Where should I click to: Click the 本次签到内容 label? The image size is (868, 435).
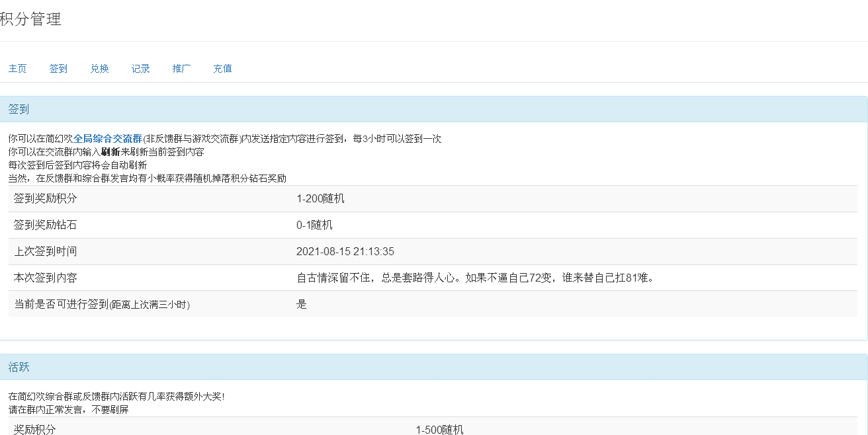(45, 278)
